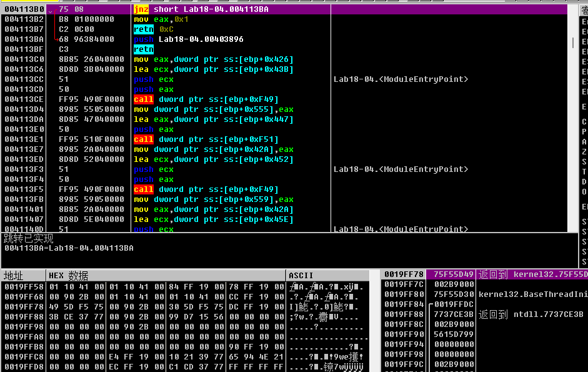
Task: Select stack value 5615D799 at 0019FF90
Action: (x=454, y=334)
